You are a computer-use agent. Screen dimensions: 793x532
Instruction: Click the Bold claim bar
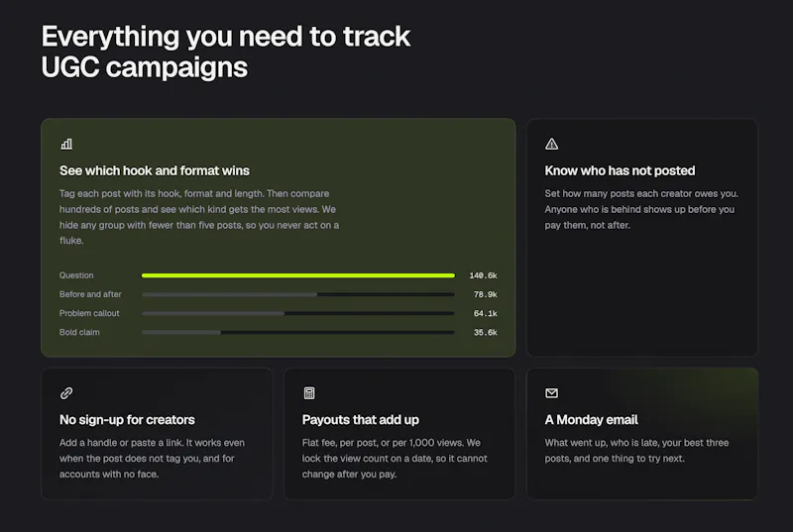click(298, 333)
